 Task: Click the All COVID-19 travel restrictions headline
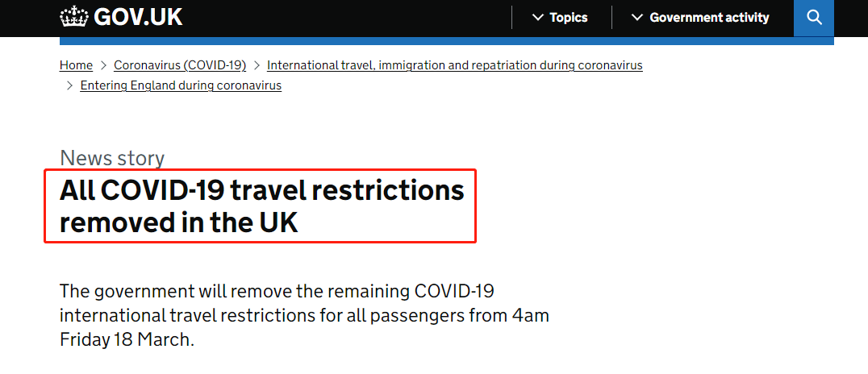[x=261, y=206]
